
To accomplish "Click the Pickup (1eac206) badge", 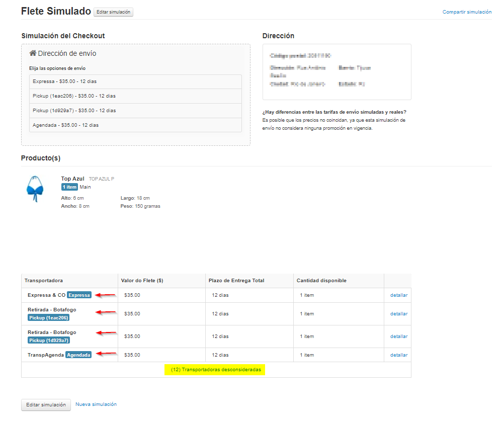I will tap(48, 318).
